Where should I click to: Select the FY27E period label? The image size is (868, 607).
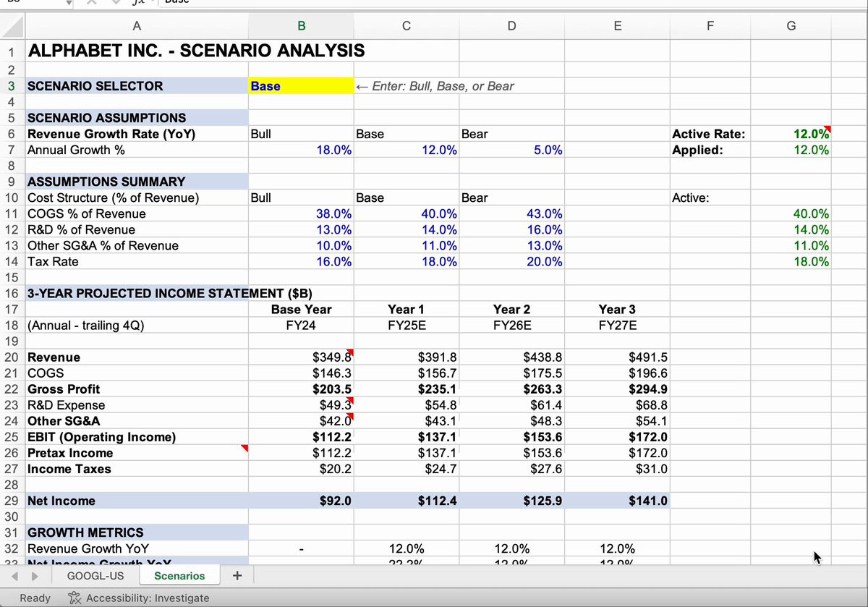pos(617,325)
